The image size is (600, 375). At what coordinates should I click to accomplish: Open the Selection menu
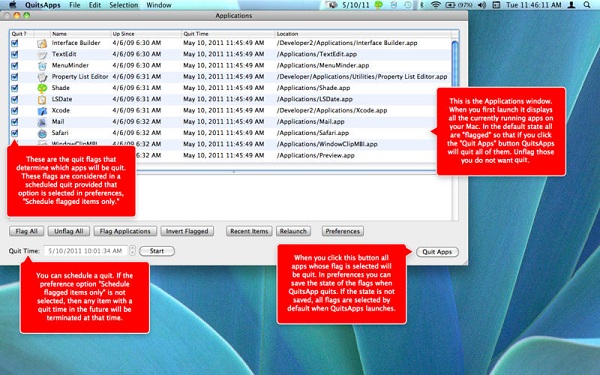[x=123, y=5]
